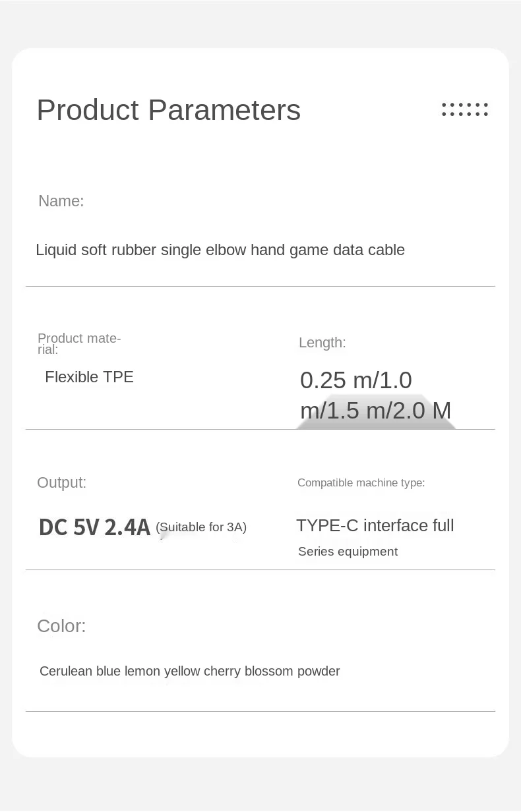The width and height of the screenshot is (521, 812).
Task: Click the Liquid soft rubber cable name text
Action: tap(220, 250)
